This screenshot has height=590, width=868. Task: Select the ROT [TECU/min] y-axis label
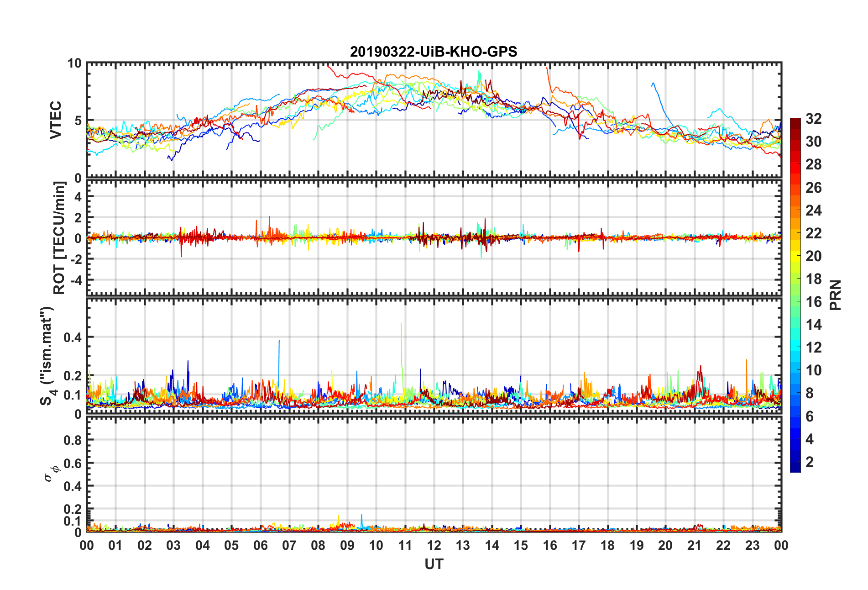(59, 238)
